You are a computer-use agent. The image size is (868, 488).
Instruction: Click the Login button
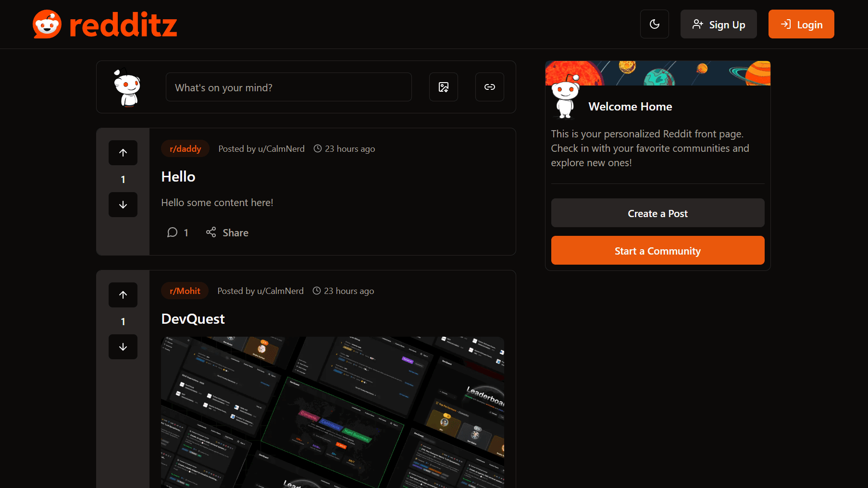tap(801, 24)
